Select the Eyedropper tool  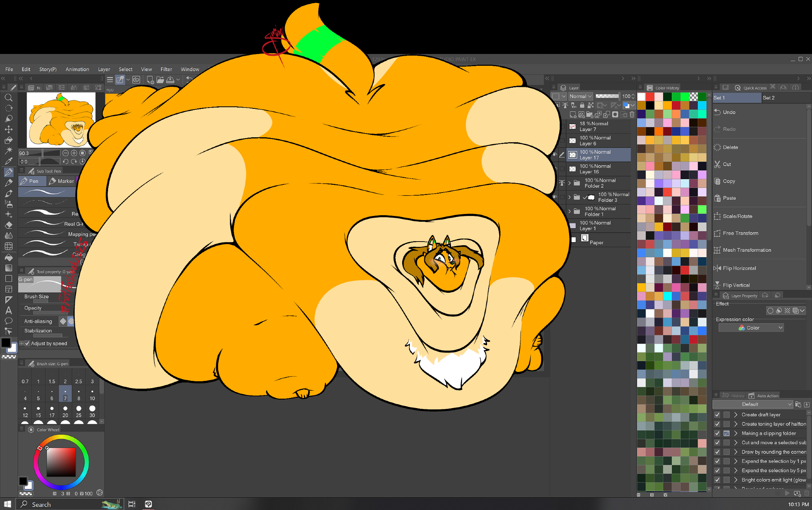point(9,161)
